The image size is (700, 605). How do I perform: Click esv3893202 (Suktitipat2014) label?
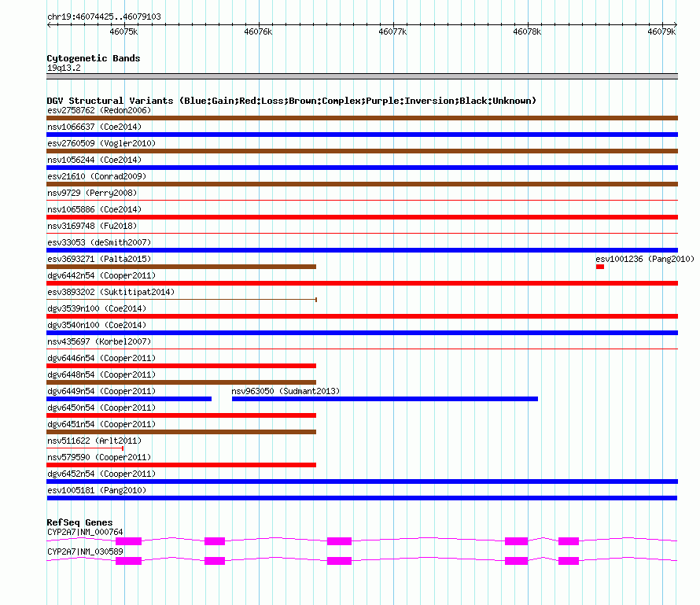tap(111, 292)
